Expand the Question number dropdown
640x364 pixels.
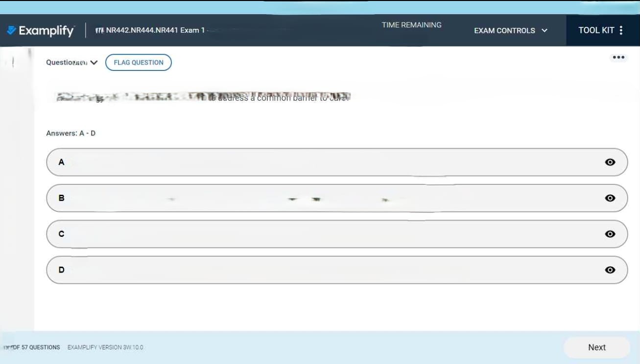pos(72,63)
